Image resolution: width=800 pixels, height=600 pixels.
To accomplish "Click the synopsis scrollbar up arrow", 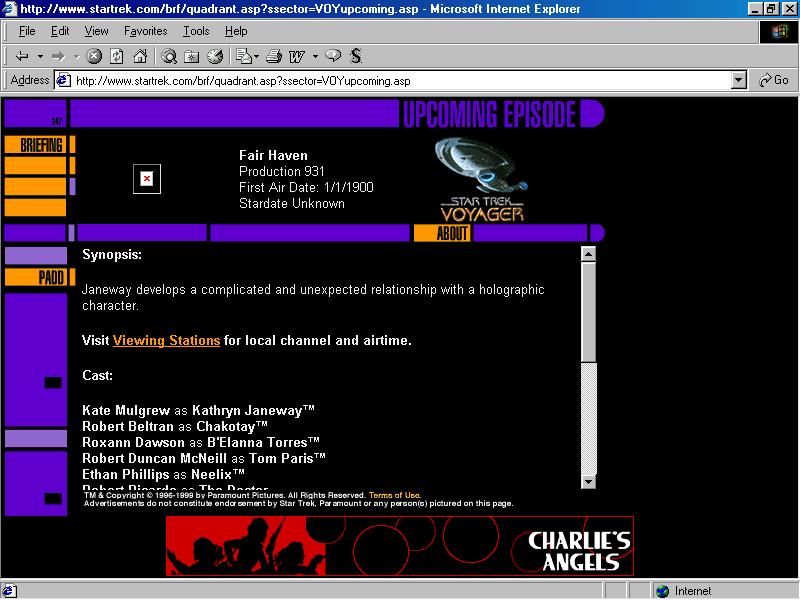I will pos(588,254).
